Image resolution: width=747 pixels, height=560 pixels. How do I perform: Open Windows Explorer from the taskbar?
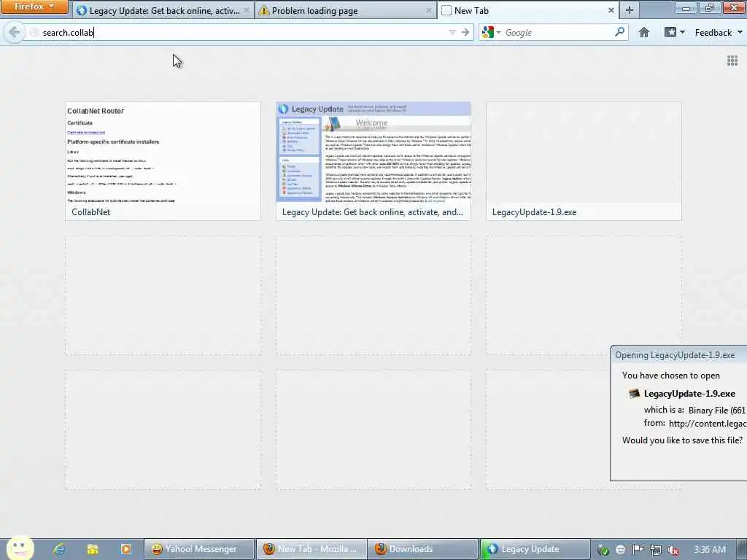pyautogui.click(x=93, y=549)
